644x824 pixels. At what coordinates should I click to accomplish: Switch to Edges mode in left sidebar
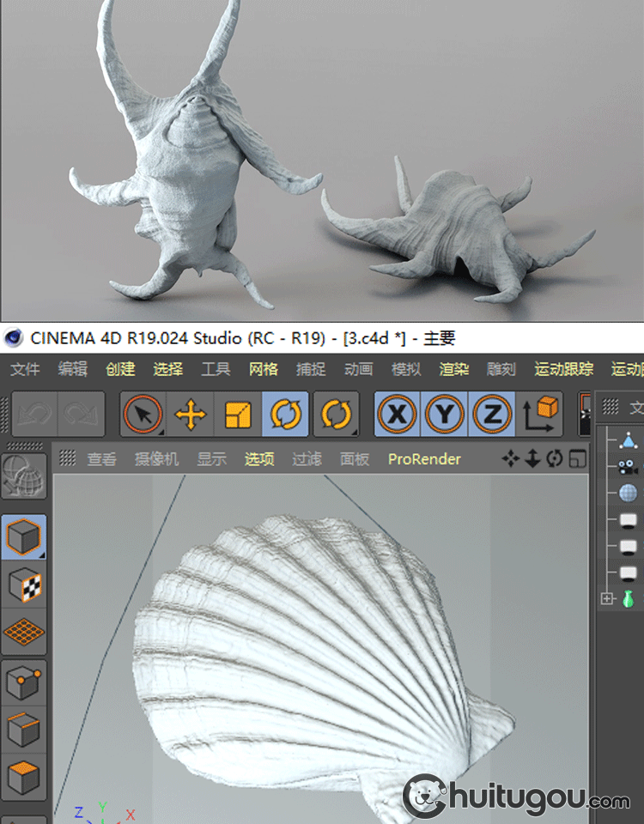click(24, 730)
